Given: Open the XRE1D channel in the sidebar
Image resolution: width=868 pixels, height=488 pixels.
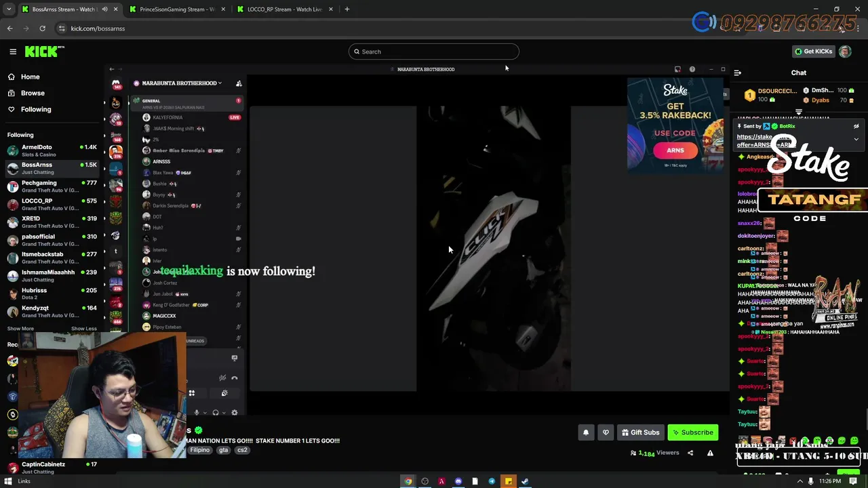Looking at the screenshot, I should tap(52, 222).
